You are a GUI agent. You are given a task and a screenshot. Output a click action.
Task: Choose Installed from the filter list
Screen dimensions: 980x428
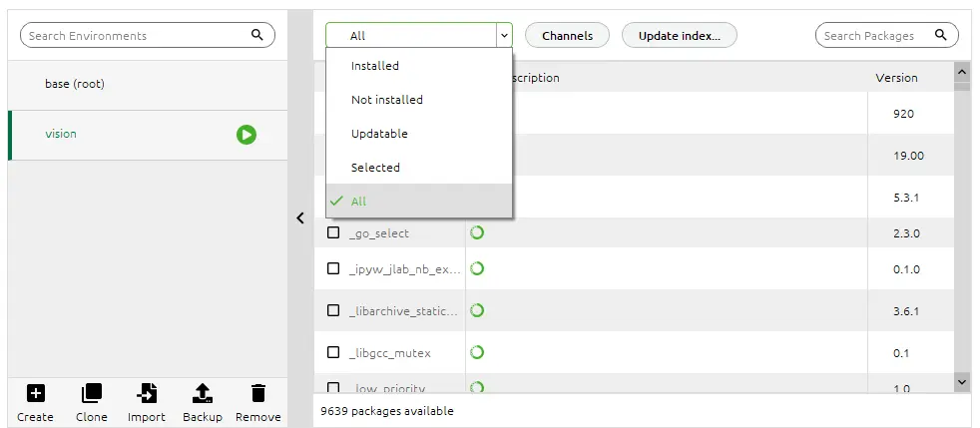(x=375, y=66)
